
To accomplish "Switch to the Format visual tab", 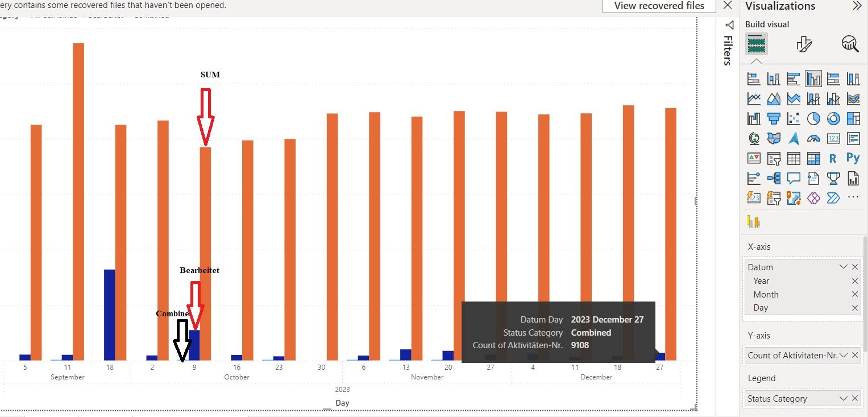I will pos(804,44).
